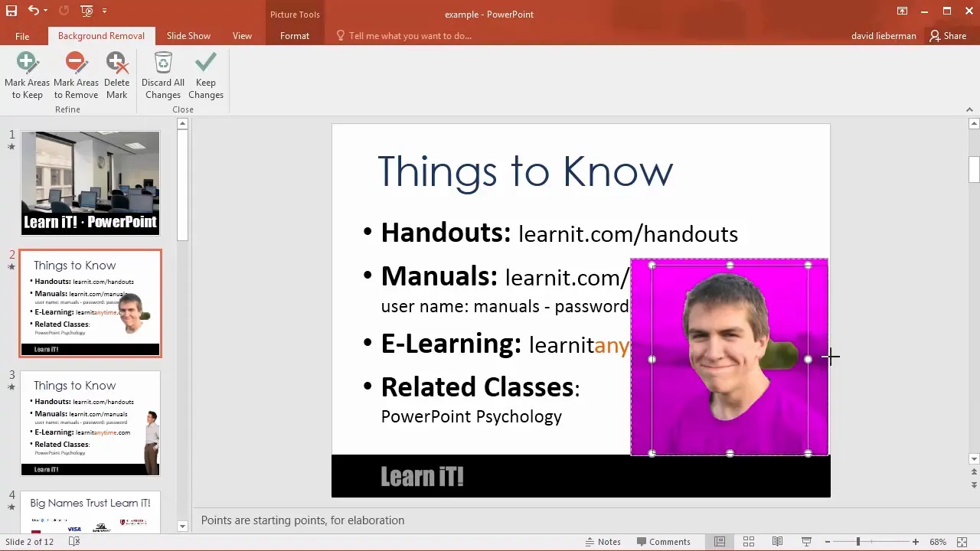This screenshot has height=551, width=980.
Task: Click Keep Changes checkmark
Action: point(206,75)
